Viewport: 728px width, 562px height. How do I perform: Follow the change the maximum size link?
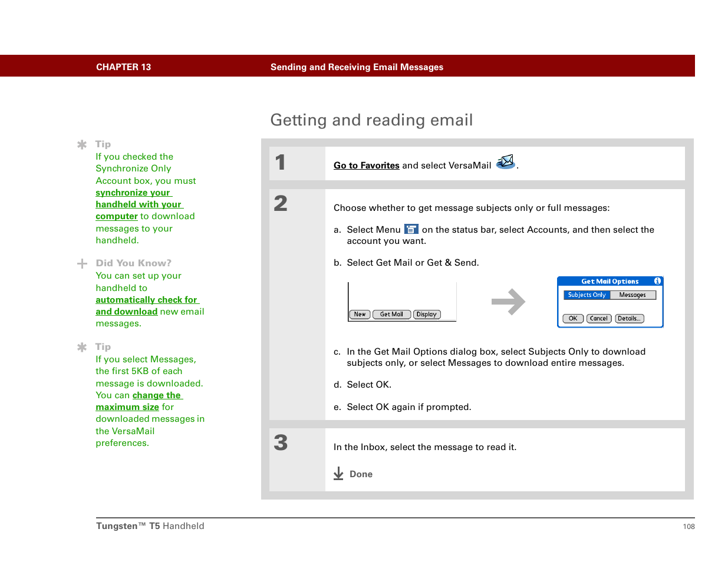point(140,401)
